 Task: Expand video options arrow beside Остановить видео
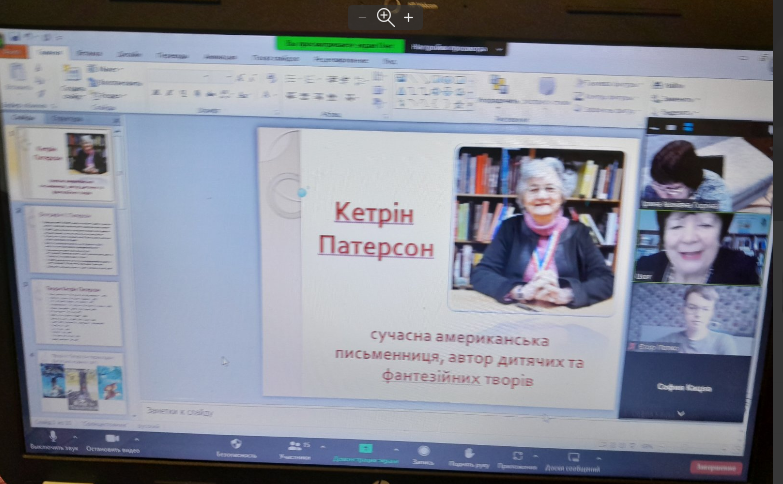(x=136, y=439)
